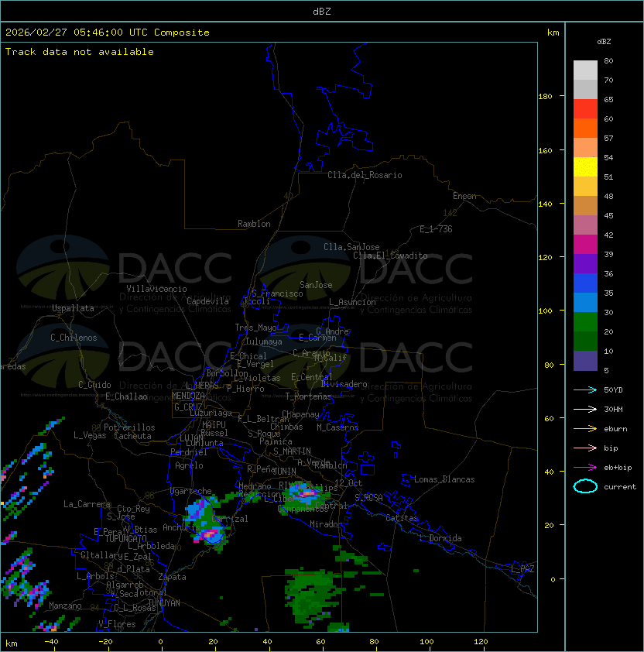The image size is (644, 652).
Task: Select the red 65 dBZ color band
Action: pos(585,109)
